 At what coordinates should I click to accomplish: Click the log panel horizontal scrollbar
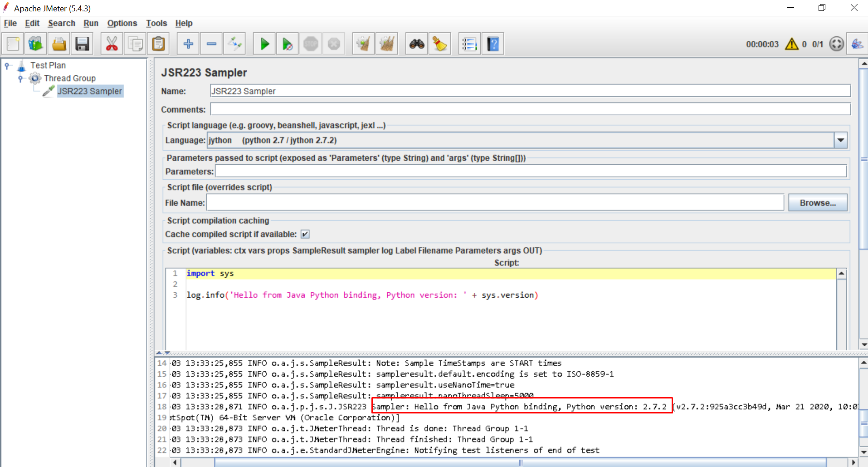click(x=520, y=462)
